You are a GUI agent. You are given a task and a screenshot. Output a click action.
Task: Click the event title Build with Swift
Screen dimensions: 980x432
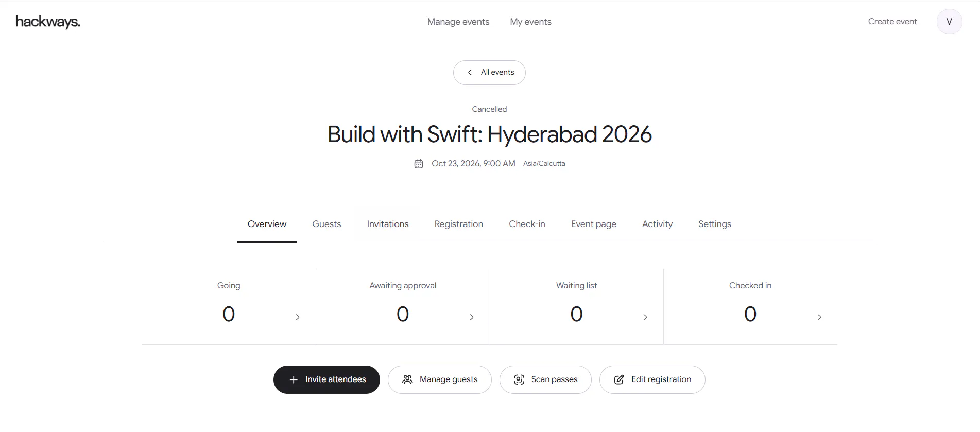tap(490, 134)
